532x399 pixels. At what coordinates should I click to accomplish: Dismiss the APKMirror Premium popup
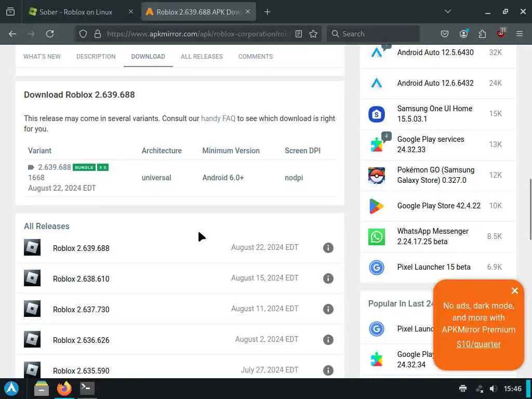coord(515,291)
